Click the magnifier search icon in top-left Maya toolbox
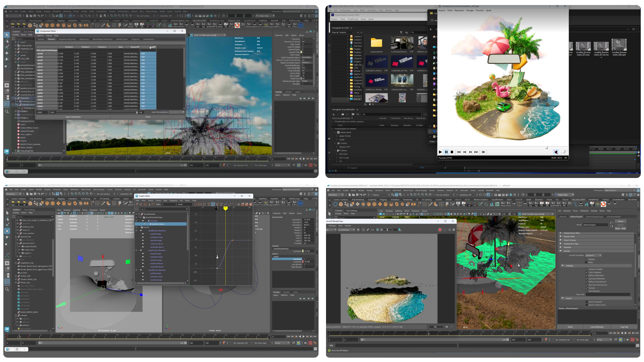Viewport: 644px width, 362px height. [x=7, y=111]
